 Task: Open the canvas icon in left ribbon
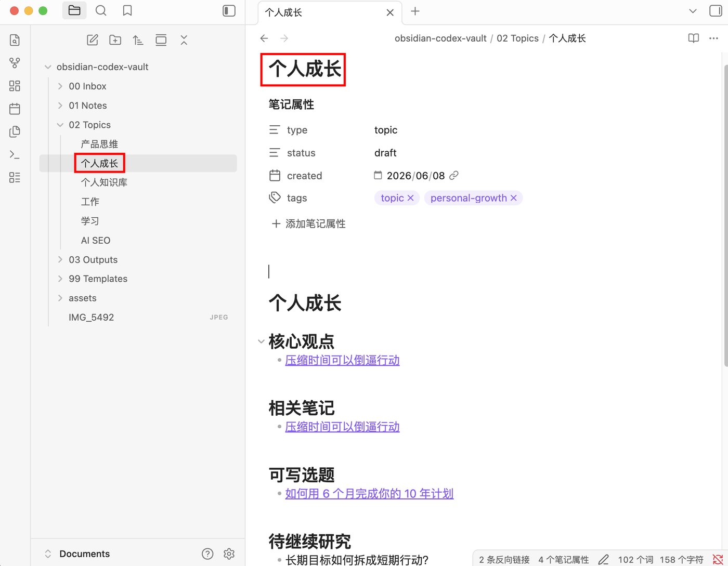click(x=15, y=86)
